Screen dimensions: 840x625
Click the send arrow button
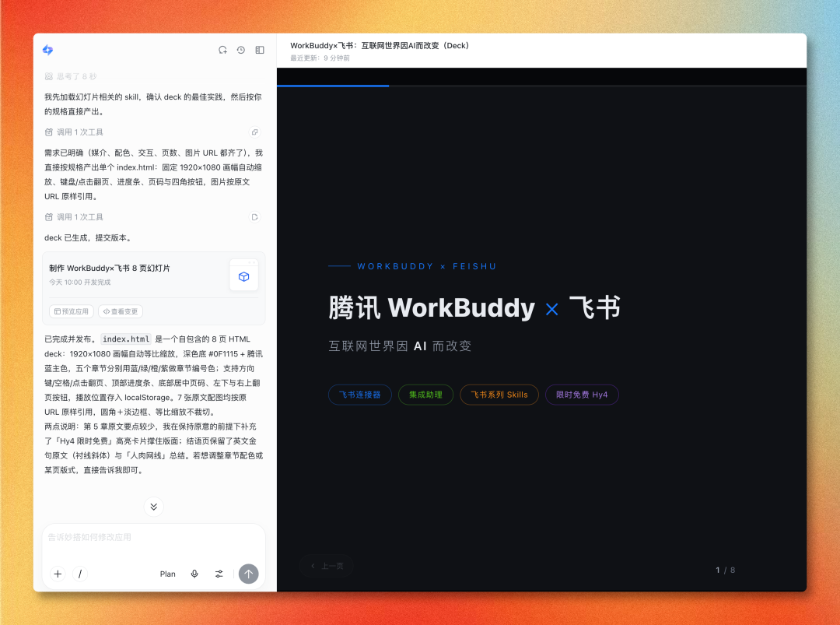tap(249, 574)
